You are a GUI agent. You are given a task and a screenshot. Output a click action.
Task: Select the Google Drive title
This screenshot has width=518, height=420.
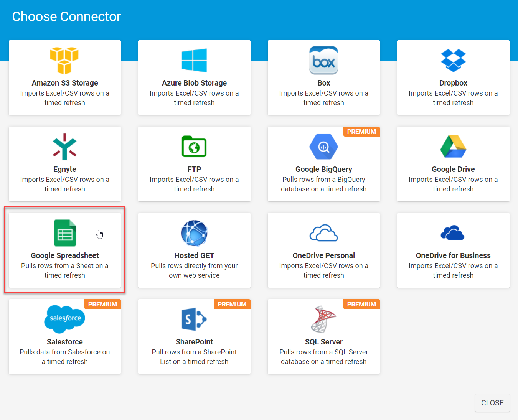[x=453, y=169]
